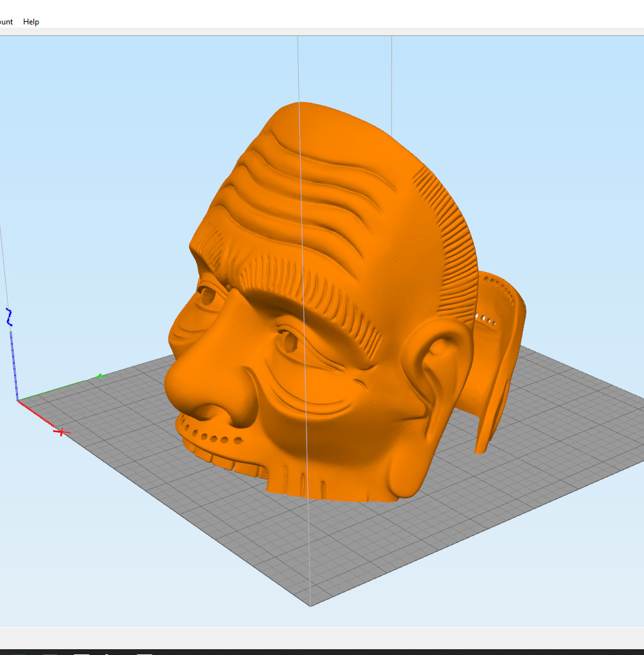This screenshot has height=655, width=644.
Task: Click the first taskbar application icon
Action: point(19,652)
